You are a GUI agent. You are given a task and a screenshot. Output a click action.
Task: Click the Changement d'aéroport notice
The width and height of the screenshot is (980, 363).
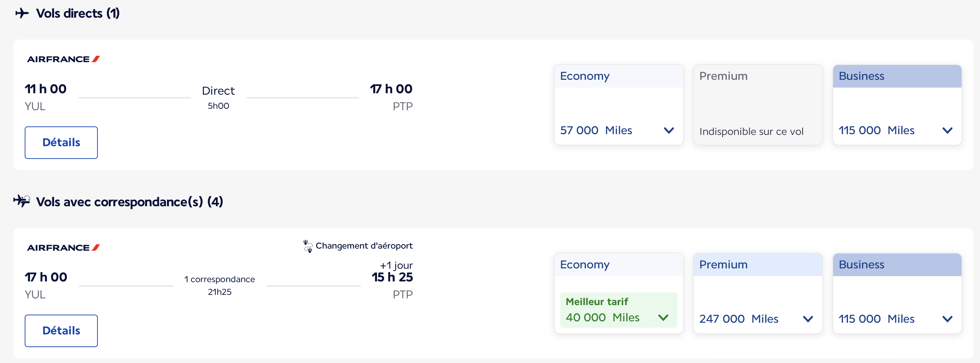(x=364, y=246)
